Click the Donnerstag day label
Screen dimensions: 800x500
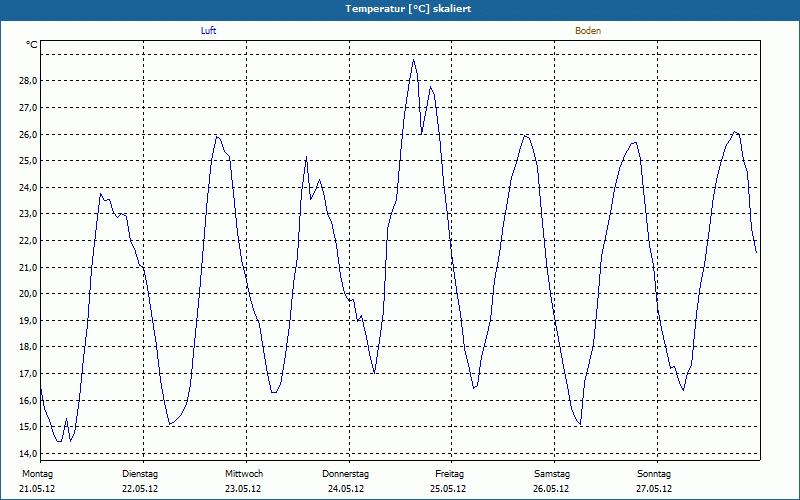[345, 474]
